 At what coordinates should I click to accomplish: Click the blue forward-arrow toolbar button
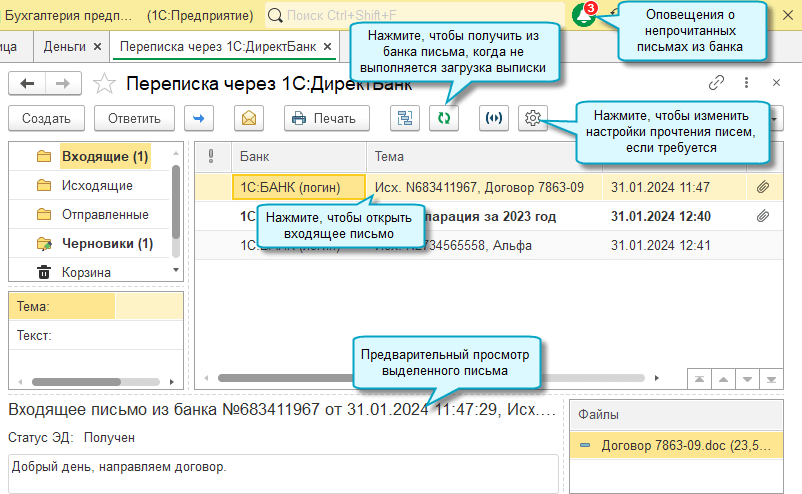198,118
